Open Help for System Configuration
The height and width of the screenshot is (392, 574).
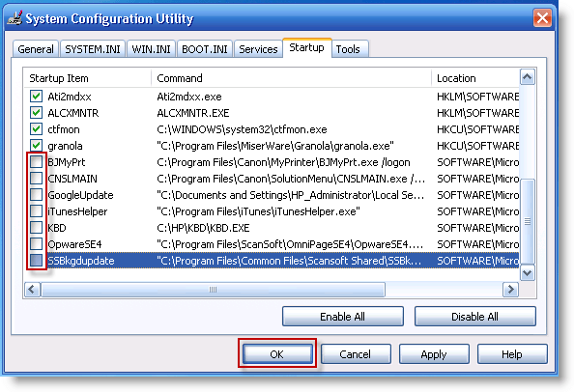512,354
